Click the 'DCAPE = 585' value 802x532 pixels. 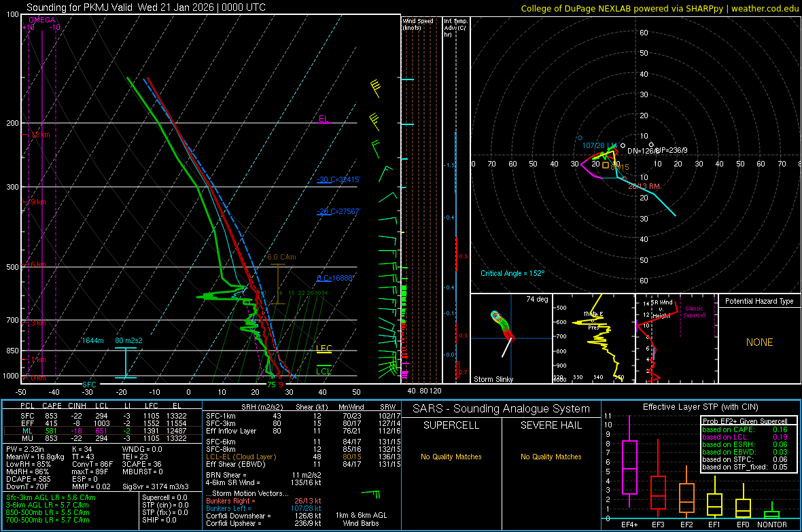(x=29, y=479)
